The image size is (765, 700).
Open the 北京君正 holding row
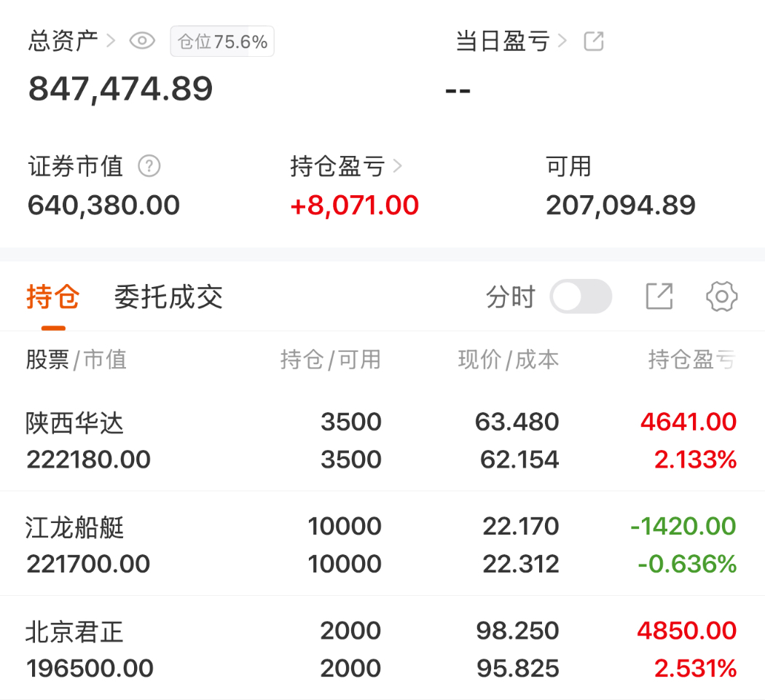(382, 648)
